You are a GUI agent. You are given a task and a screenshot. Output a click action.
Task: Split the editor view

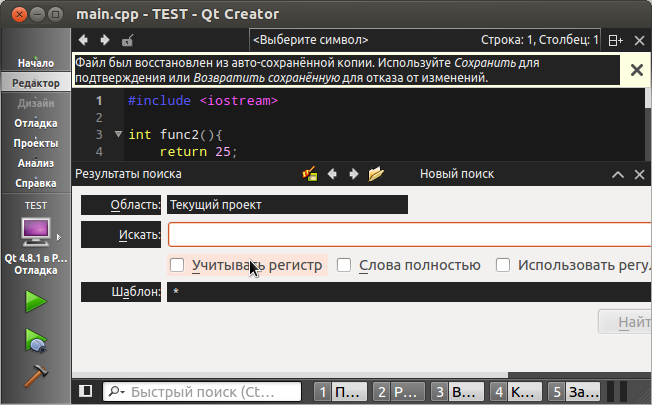615,40
